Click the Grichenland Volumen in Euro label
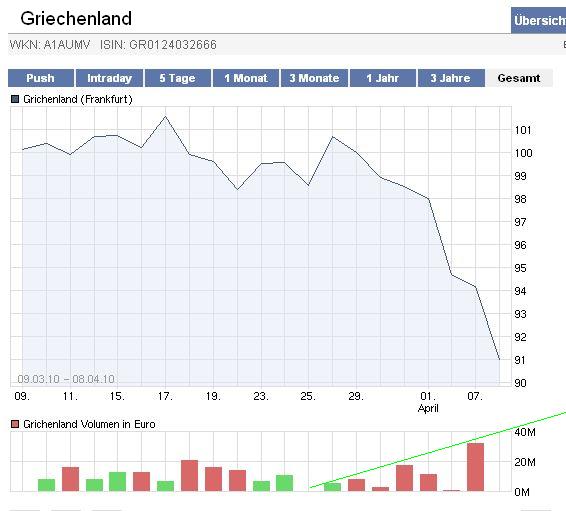The height and width of the screenshot is (511, 566). tap(89, 424)
